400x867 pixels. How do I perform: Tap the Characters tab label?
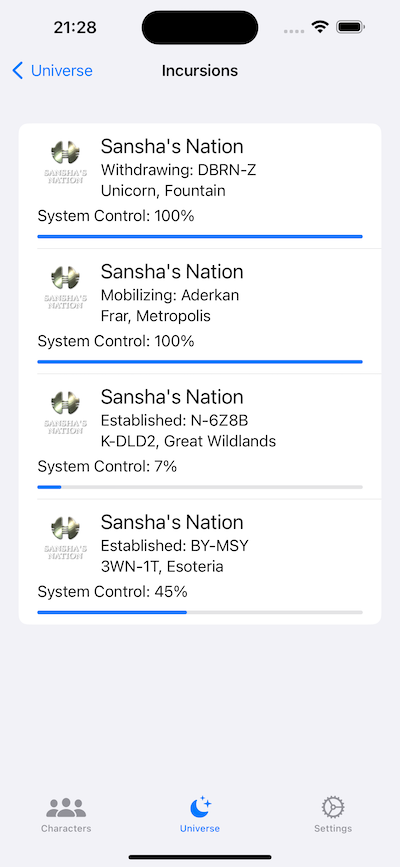(66, 828)
